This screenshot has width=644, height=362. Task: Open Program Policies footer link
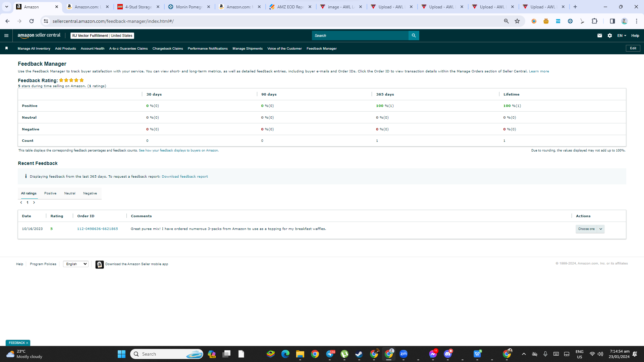[43, 264]
